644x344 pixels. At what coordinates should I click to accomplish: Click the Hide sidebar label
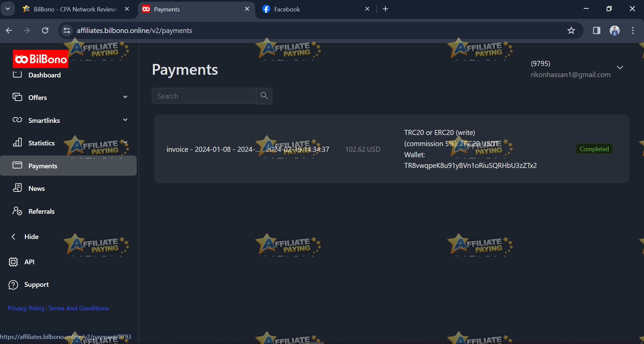click(32, 237)
